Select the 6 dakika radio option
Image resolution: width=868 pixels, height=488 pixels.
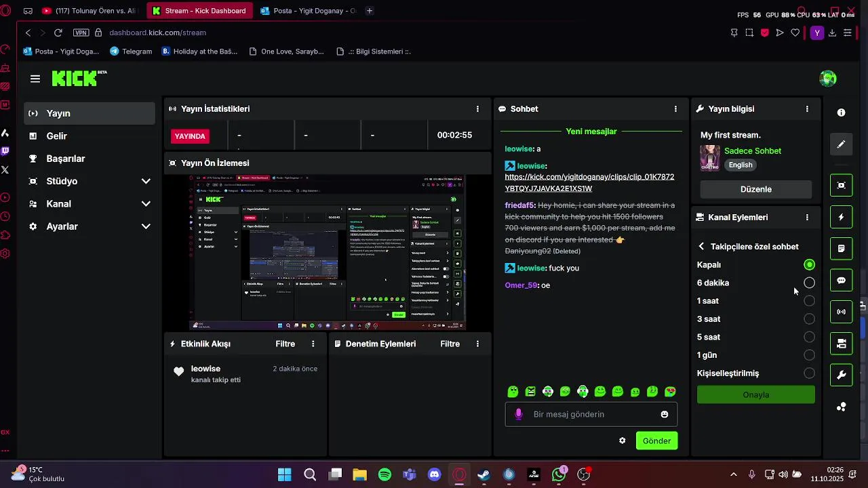pyautogui.click(x=809, y=283)
